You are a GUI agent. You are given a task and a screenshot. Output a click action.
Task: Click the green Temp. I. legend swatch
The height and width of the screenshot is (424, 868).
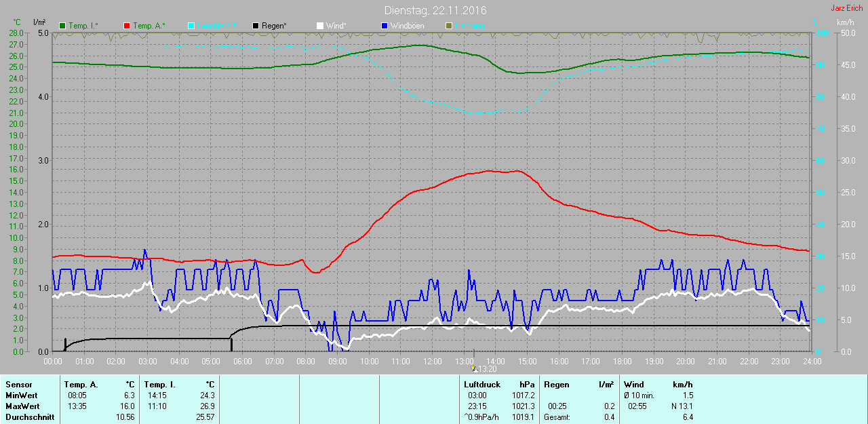point(63,26)
